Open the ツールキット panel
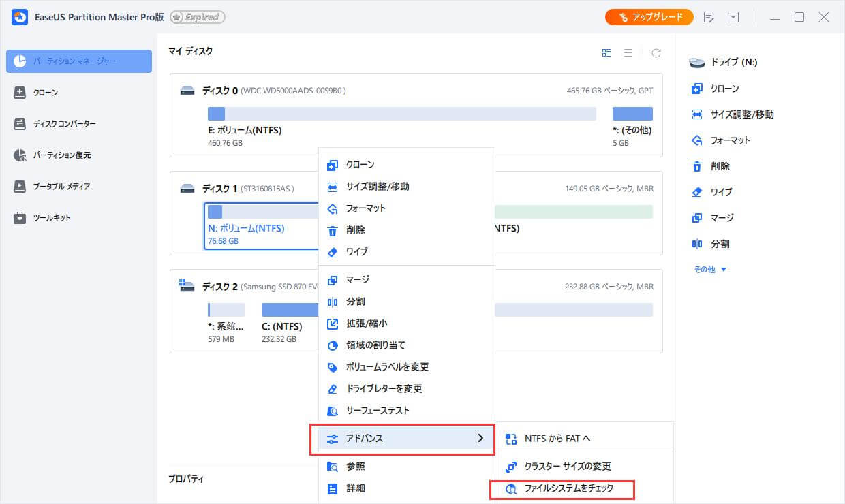845x504 pixels. click(46, 217)
